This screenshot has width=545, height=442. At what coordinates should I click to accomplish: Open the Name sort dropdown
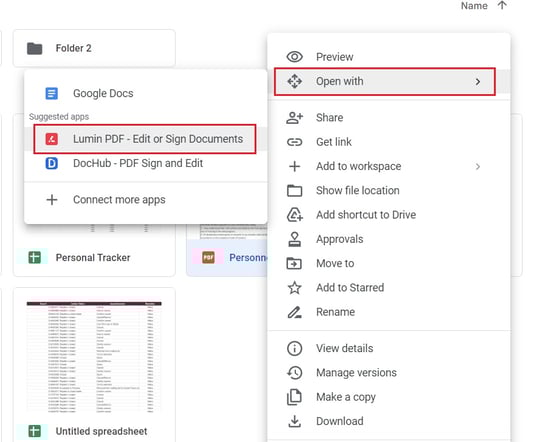tap(474, 6)
